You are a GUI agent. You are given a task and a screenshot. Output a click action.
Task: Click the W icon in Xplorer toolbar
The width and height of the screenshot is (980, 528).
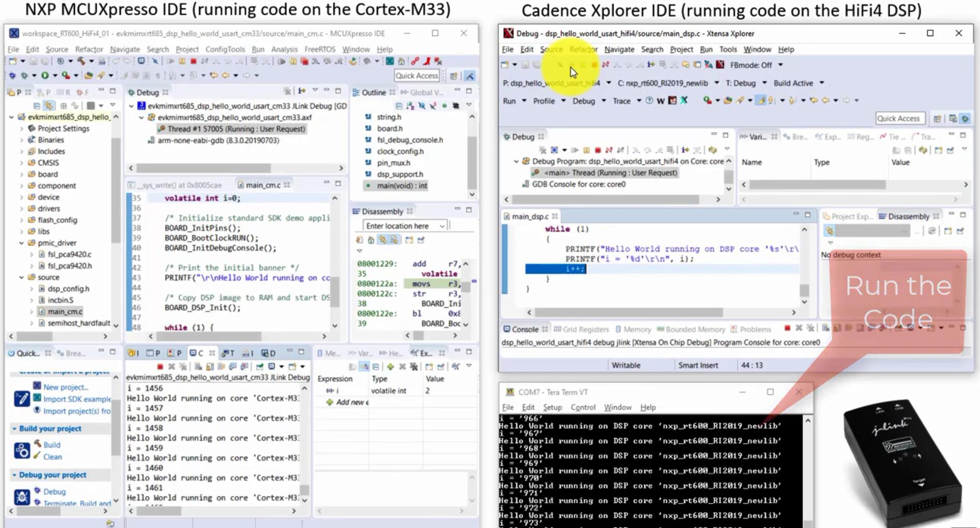pyautogui.click(x=661, y=101)
